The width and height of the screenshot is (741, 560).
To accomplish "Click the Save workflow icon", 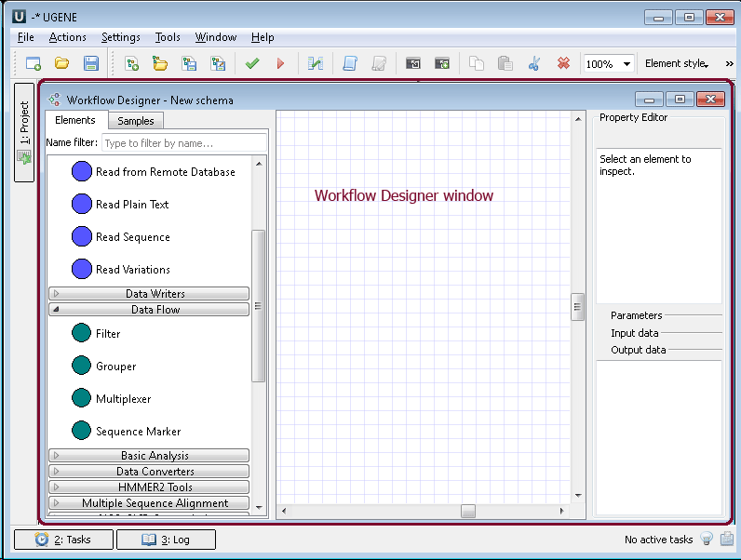I will [189, 63].
